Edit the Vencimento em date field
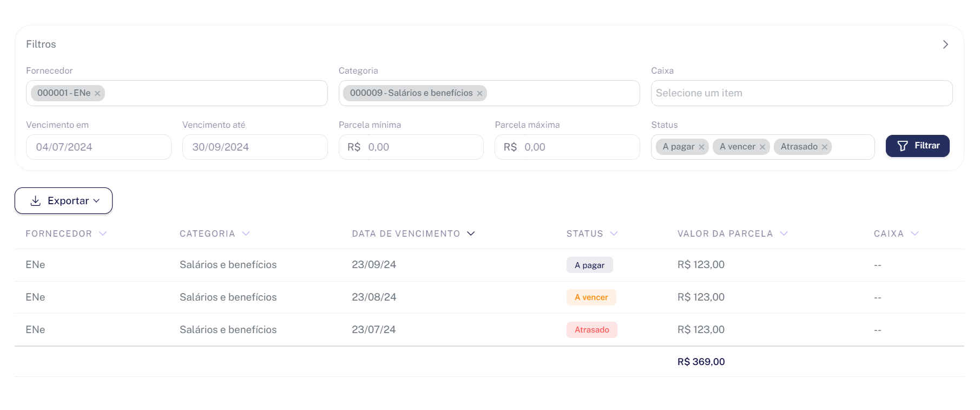 pyautogui.click(x=98, y=147)
